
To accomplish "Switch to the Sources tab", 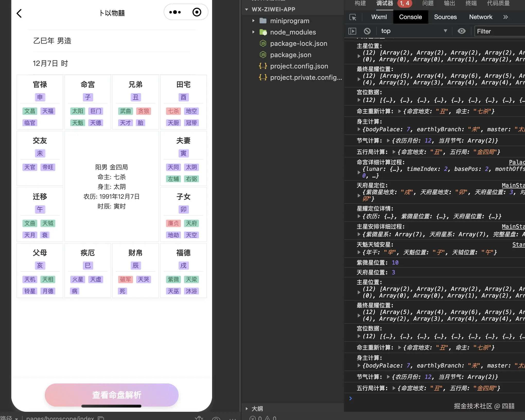I will coord(445,17).
